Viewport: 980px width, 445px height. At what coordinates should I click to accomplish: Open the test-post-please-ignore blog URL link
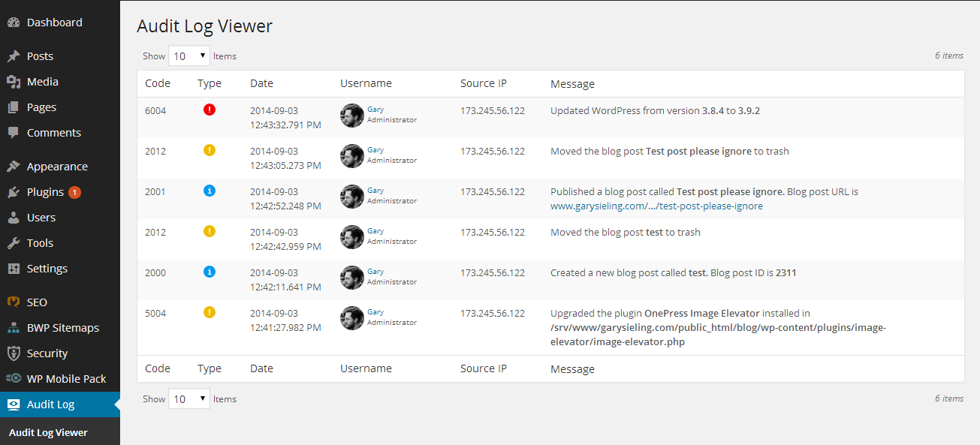[656, 206]
